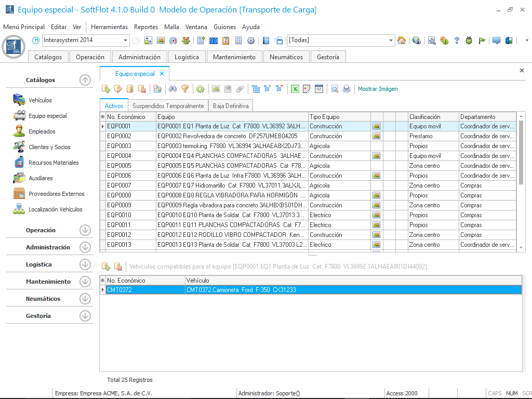The width and height of the screenshot is (532, 399).
Task: Open the Interasystem 2014 dropdown
Action: tap(126, 41)
